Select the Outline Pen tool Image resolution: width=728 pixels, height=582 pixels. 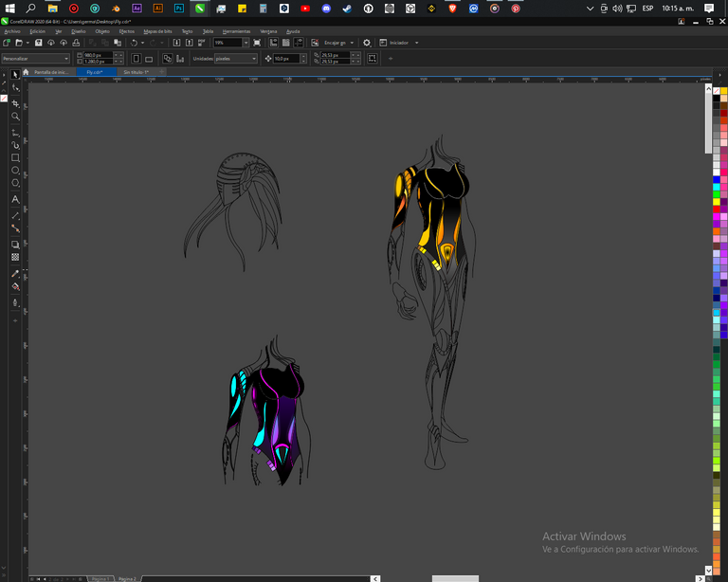[15, 302]
